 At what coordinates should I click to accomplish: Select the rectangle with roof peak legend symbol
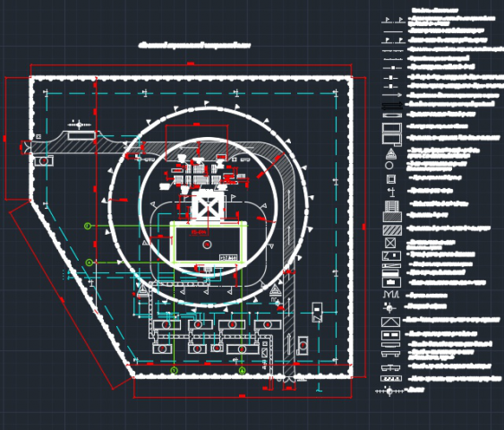pos(391,322)
